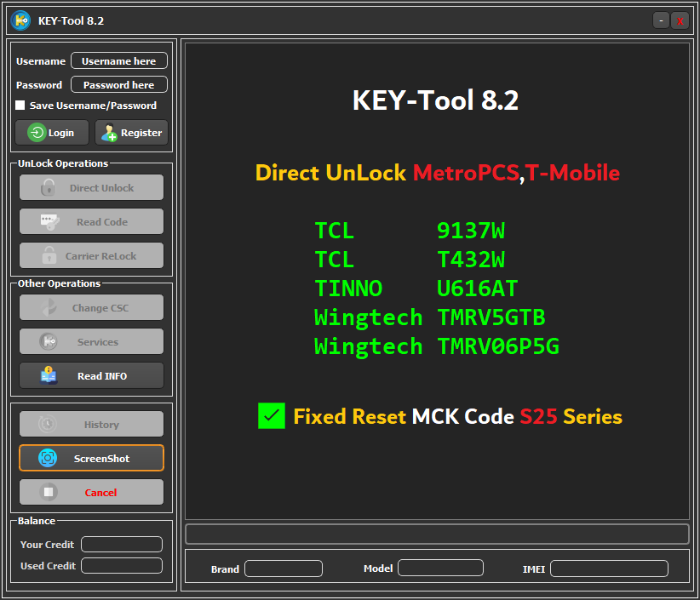Click the IMEI field
The height and width of the screenshot is (600, 700).
[610, 569]
